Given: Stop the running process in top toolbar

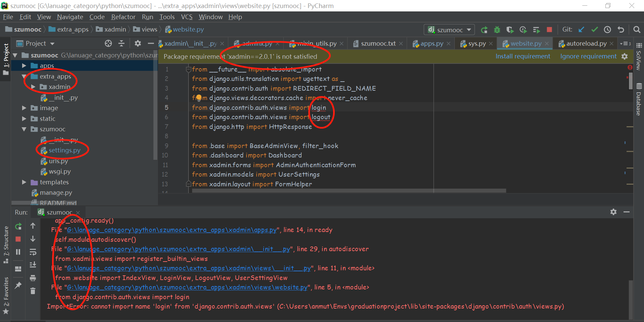Looking at the screenshot, I should pyautogui.click(x=549, y=30).
